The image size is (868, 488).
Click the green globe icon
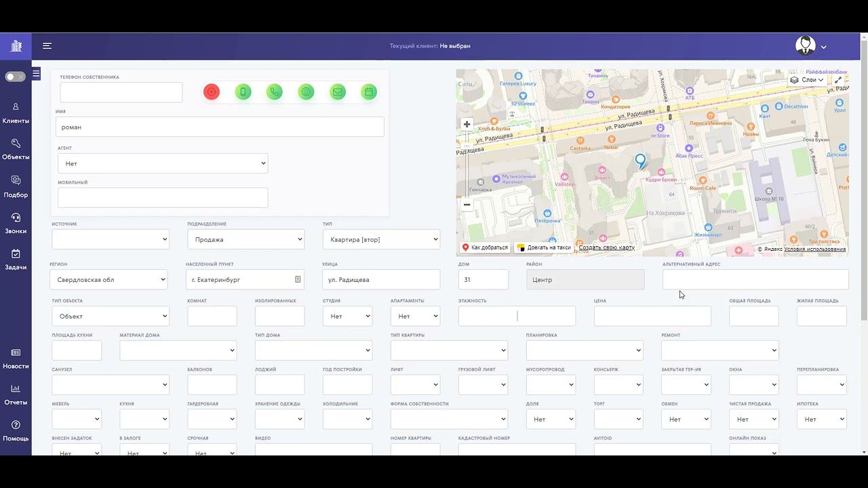click(306, 91)
